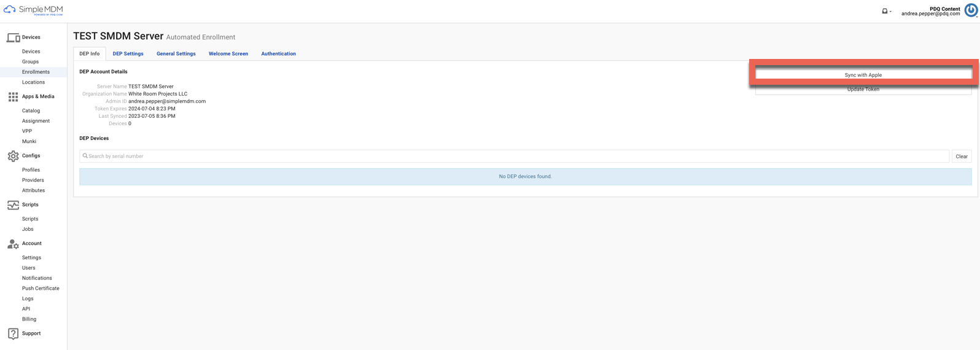This screenshot has width=980, height=350.
Task: Click the Apps & Media grid icon
Action: click(13, 97)
